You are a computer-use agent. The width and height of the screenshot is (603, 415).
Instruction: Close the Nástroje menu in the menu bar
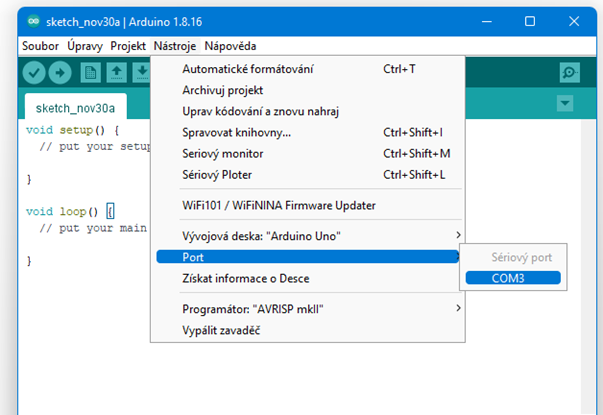tap(175, 46)
